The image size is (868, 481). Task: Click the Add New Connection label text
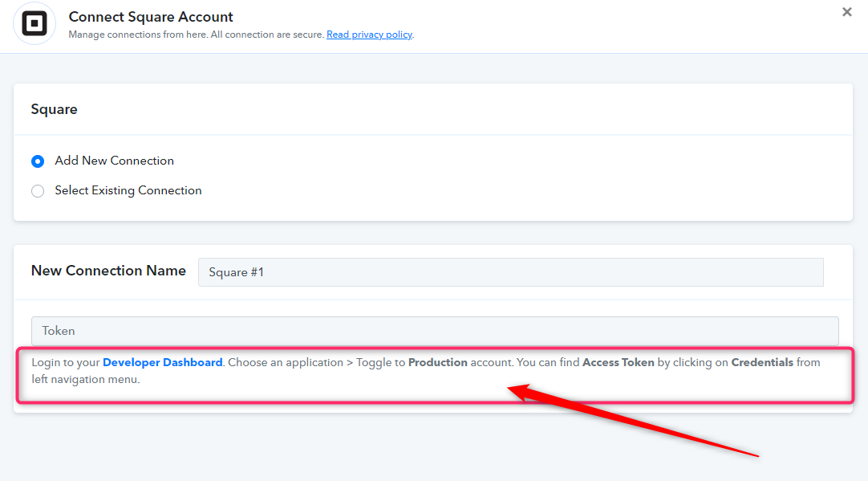[114, 161]
